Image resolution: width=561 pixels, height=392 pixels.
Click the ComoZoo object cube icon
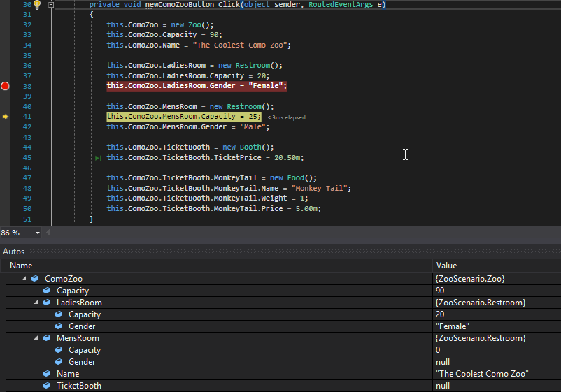tap(35, 279)
